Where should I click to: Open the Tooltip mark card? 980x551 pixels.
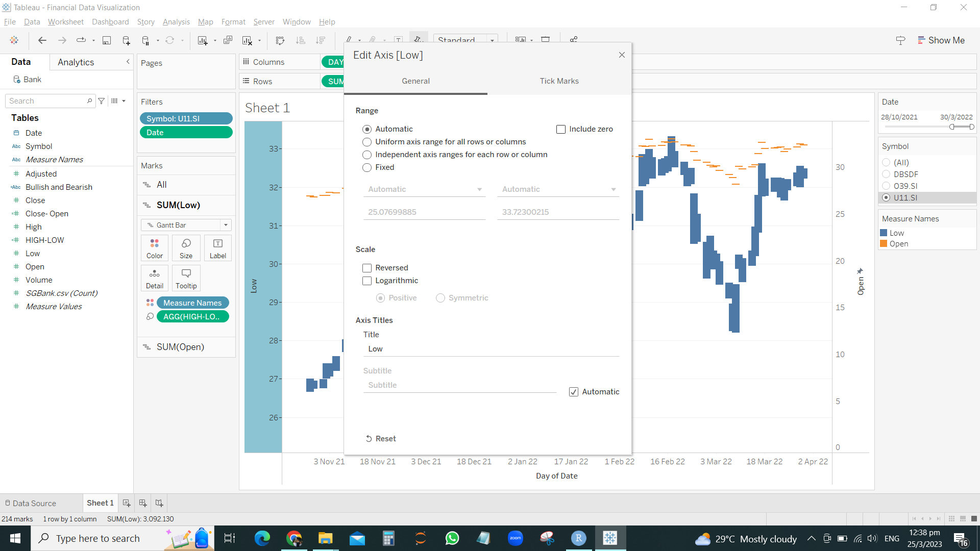coord(186,278)
